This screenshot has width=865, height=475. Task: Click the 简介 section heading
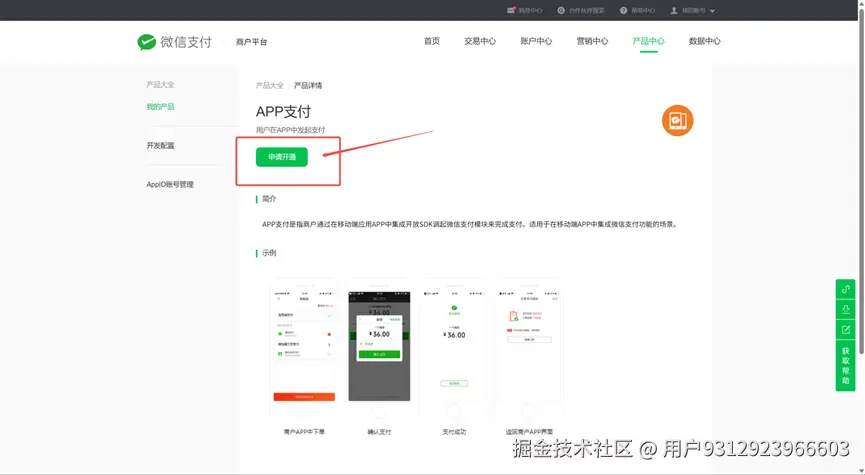click(269, 199)
